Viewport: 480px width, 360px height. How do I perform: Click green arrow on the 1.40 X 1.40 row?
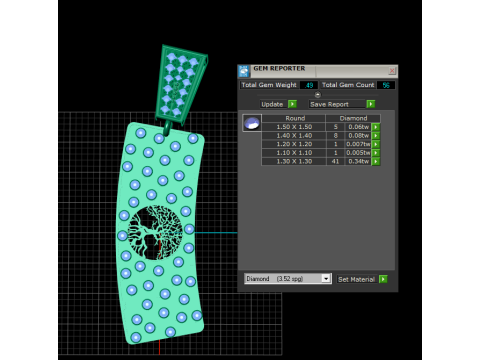[x=376, y=136]
